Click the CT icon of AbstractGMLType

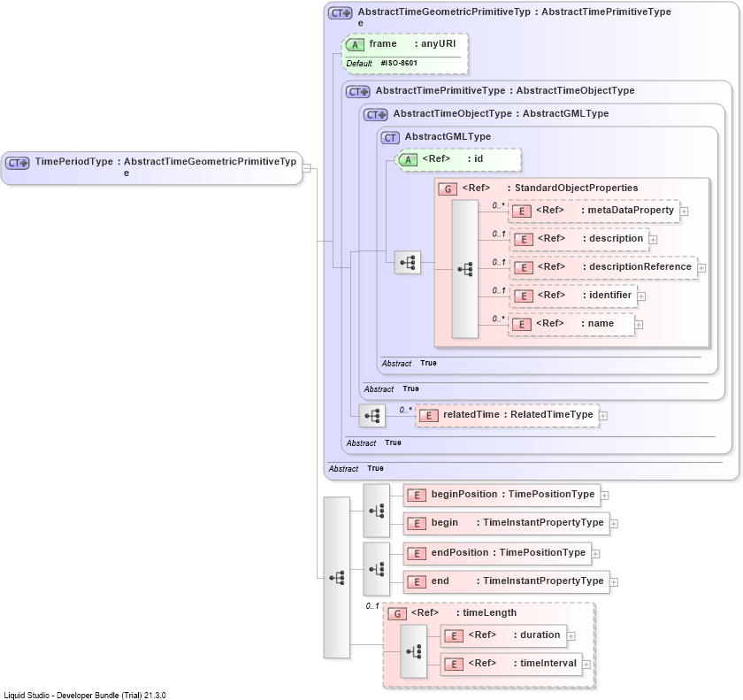pyautogui.click(x=390, y=138)
